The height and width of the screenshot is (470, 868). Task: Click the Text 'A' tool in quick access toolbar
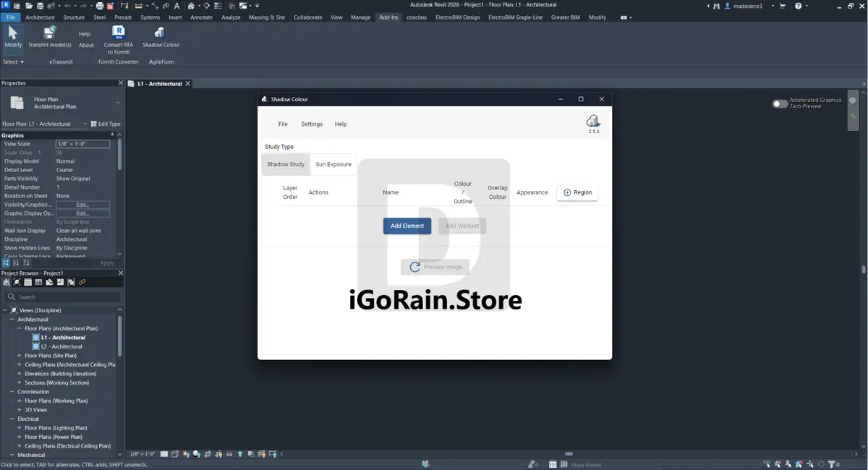coord(176,6)
